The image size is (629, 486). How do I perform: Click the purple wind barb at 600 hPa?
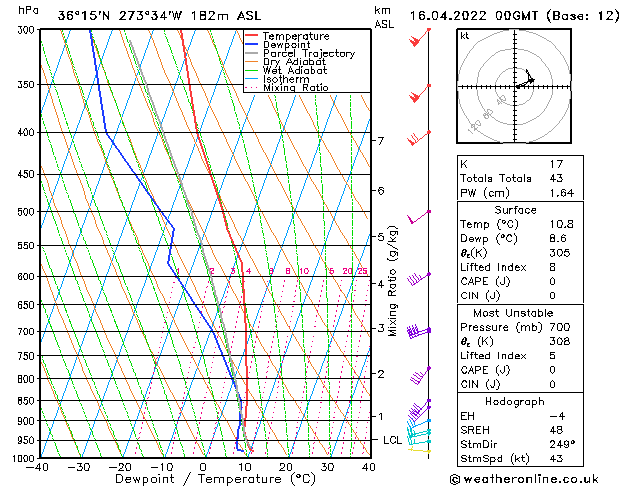pyautogui.click(x=419, y=279)
